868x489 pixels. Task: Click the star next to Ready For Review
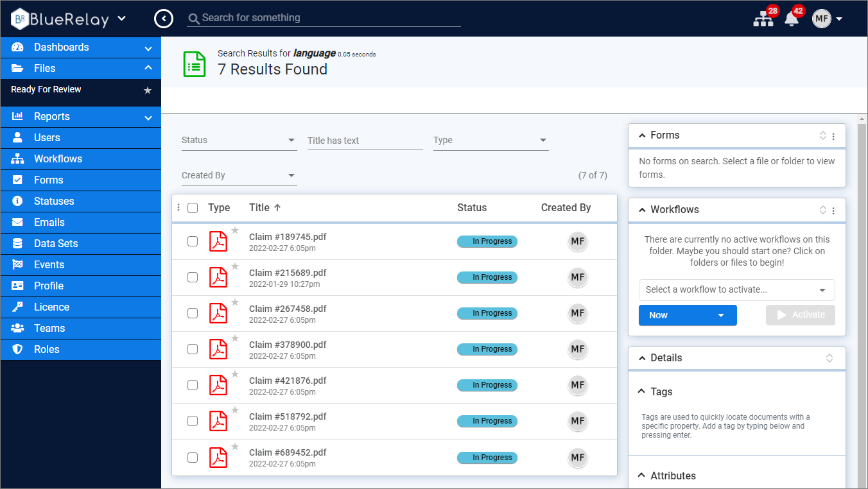(148, 90)
